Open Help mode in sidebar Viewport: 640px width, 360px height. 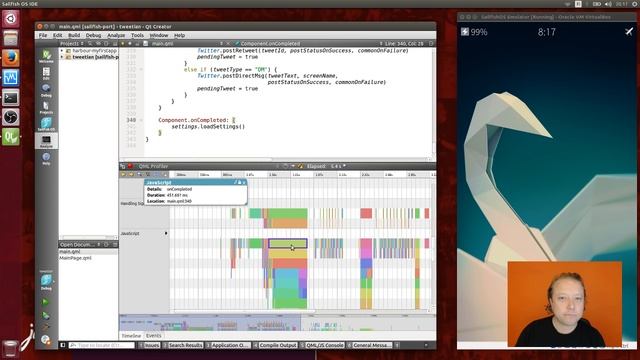(x=46, y=158)
